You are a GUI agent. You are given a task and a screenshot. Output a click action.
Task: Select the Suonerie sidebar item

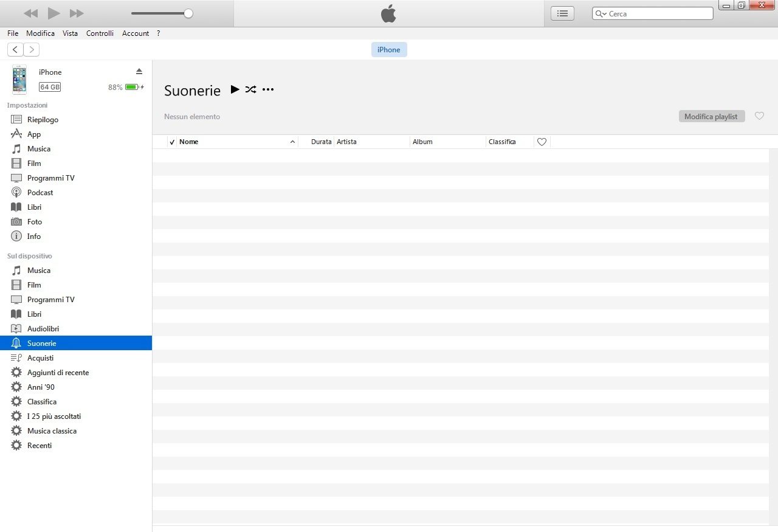click(x=76, y=344)
